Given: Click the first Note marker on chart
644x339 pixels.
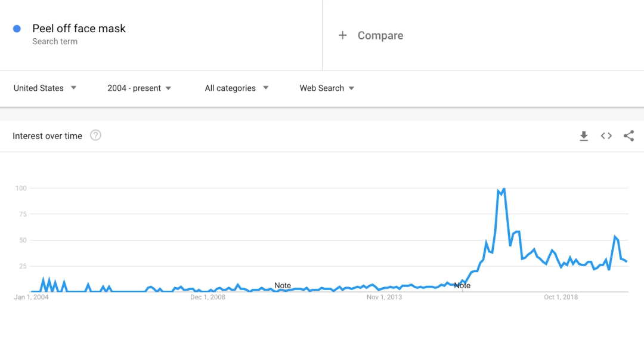Looking at the screenshot, I should click(283, 285).
